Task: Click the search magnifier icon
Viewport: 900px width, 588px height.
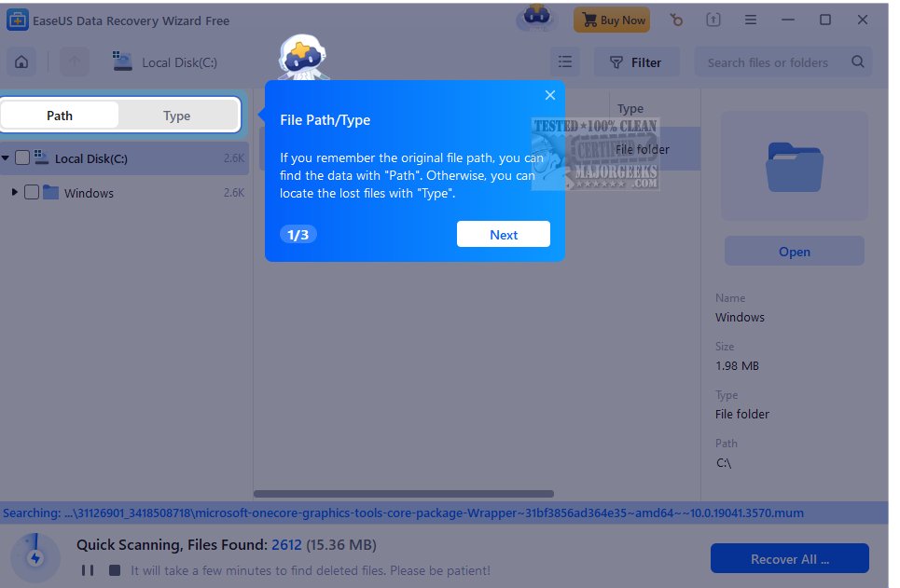Action: (x=857, y=62)
